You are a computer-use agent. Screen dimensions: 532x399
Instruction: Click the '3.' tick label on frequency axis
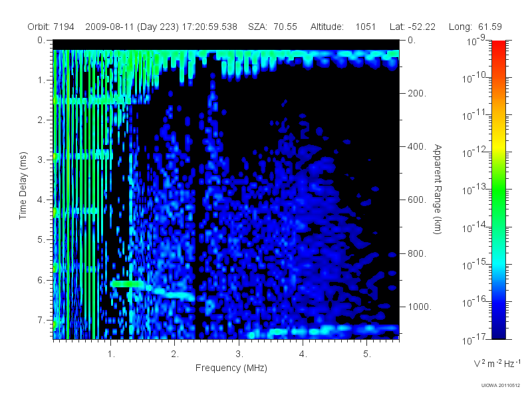(x=239, y=354)
